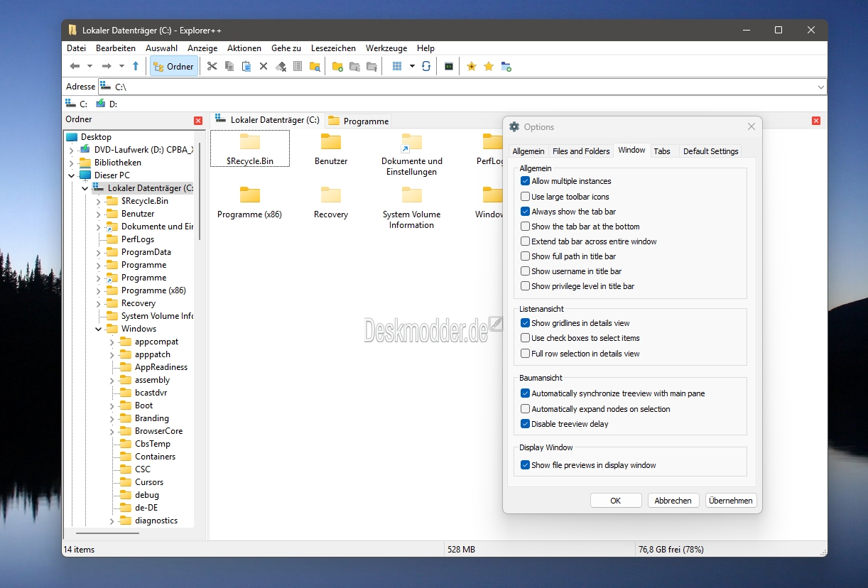The width and height of the screenshot is (868, 588).
Task: Click the Abbrechen button
Action: [673, 501]
